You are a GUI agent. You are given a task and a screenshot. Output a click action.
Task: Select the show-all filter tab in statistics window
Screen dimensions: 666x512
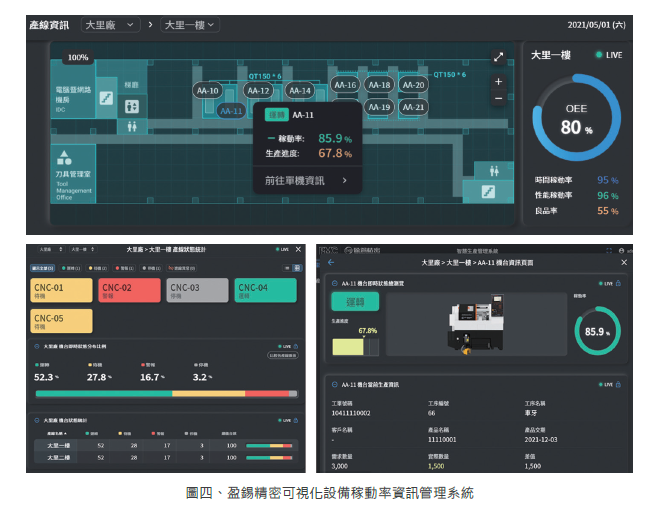[x=42, y=268]
